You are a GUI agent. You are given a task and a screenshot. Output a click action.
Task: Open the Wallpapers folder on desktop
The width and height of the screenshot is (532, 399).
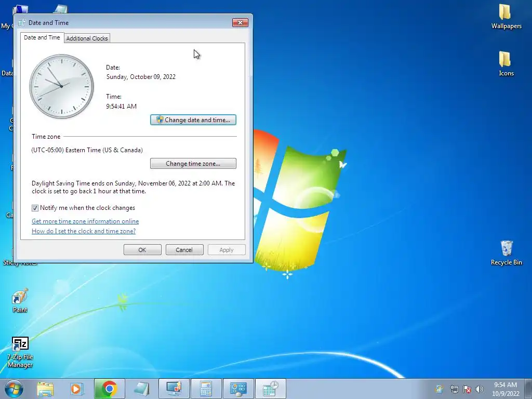[x=506, y=17]
